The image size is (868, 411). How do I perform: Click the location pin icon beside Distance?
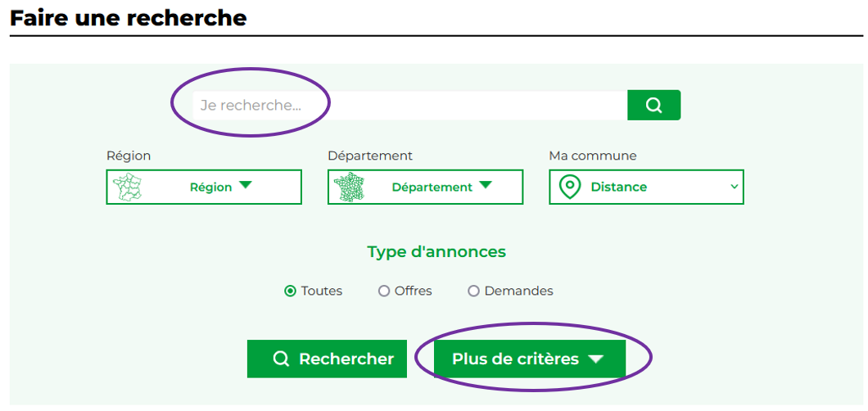570,187
